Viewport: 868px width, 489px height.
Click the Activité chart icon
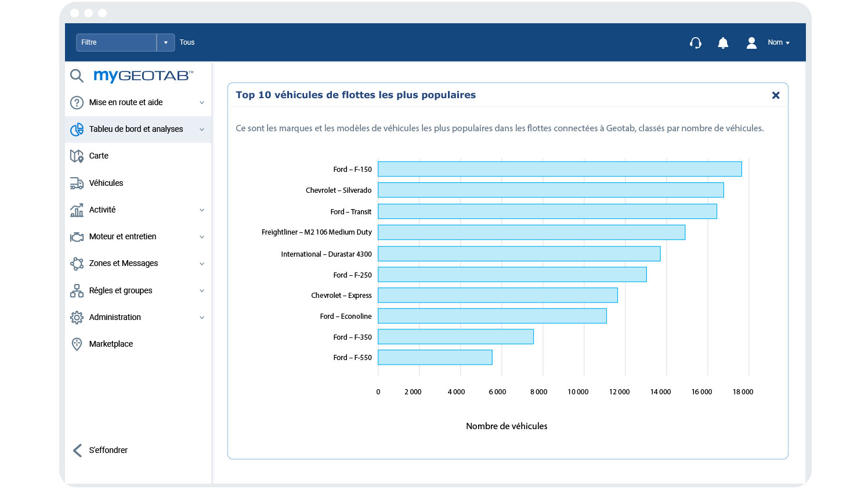pyautogui.click(x=77, y=210)
